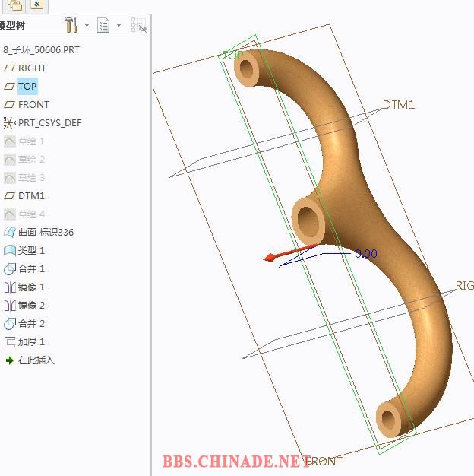Image resolution: width=474 pixels, height=476 pixels.
Task: Select the RIGHT datum plane in tree
Action: click(32, 68)
